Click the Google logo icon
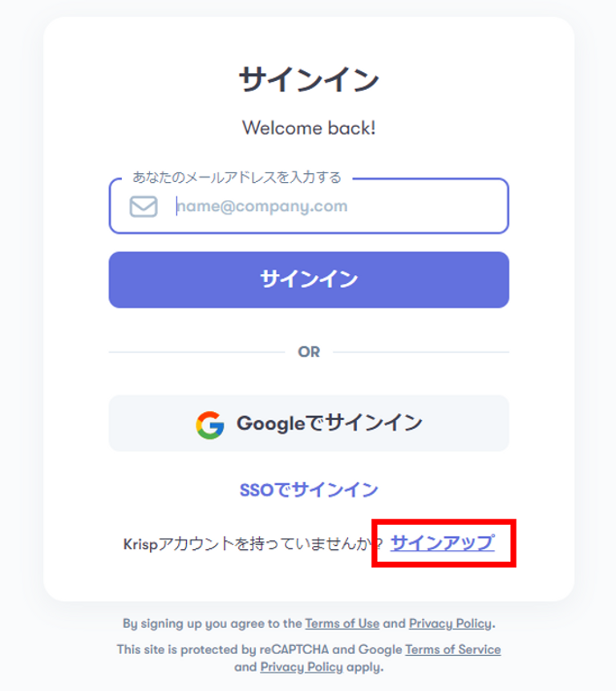616x691 pixels. pyautogui.click(x=210, y=425)
